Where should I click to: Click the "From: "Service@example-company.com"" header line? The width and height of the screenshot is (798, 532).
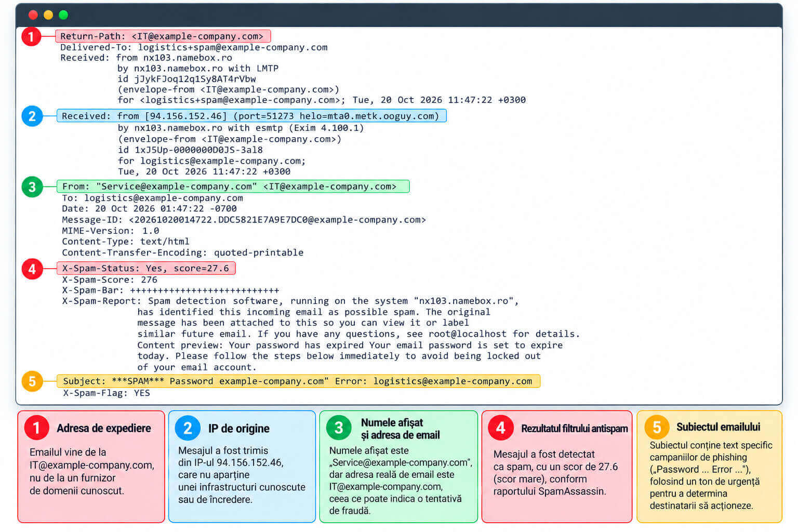tap(233, 186)
